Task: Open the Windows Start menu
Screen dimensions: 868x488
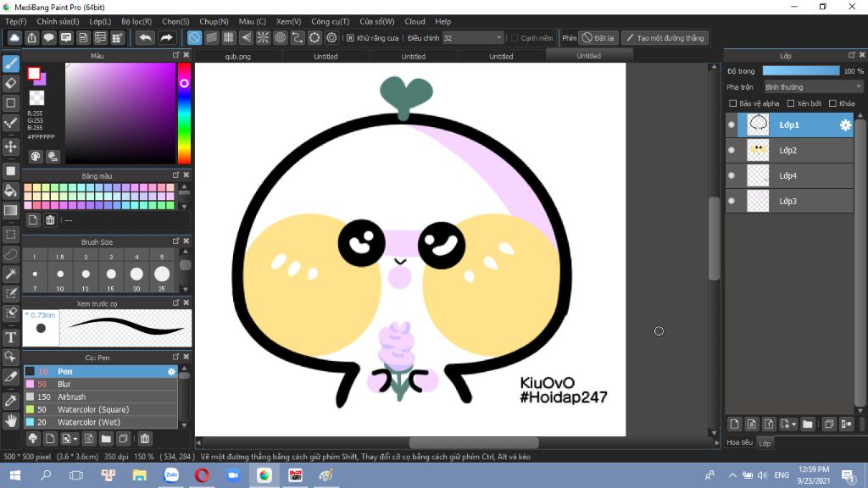Action: [15, 475]
